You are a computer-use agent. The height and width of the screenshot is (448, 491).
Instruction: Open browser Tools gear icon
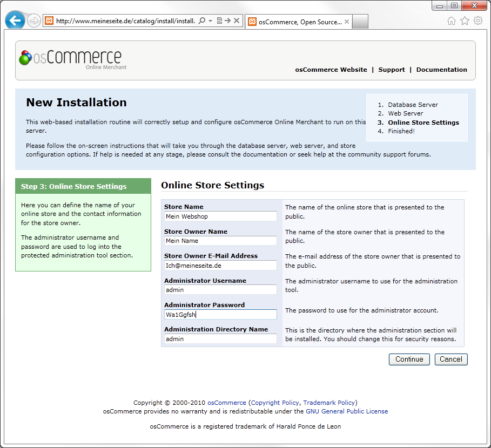pyautogui.click(x=478, y=21)
